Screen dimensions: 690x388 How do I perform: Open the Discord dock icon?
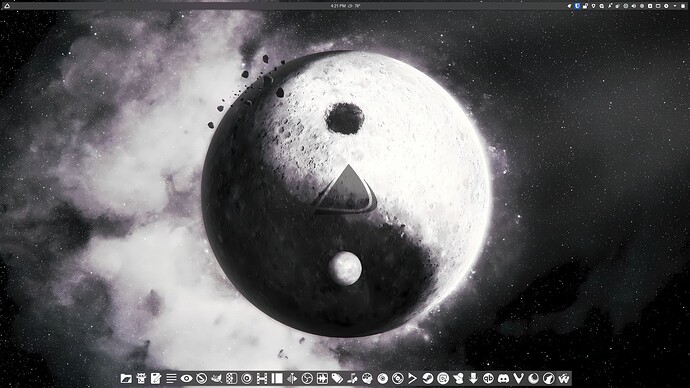(x=503, y=378)
